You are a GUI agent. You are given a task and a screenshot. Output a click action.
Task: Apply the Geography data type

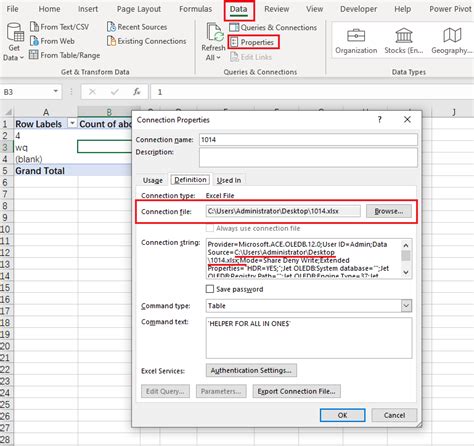(452, 41)
